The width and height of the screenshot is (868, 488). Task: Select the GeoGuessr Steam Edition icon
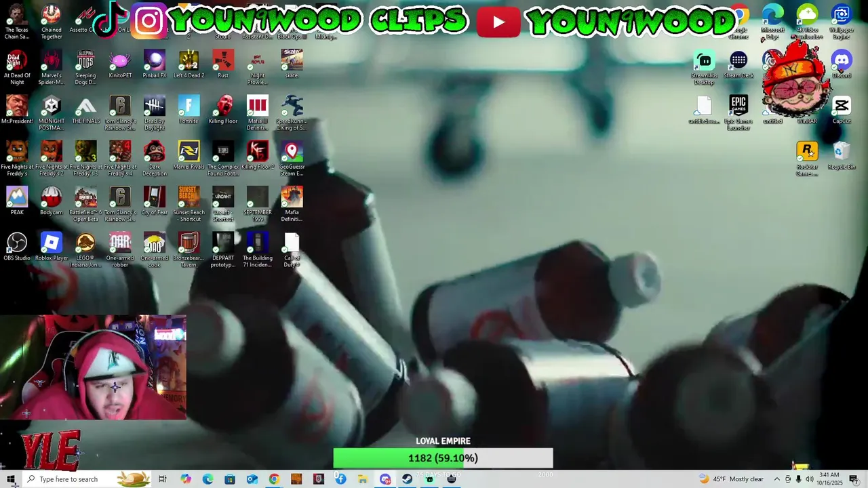click(292, 159)
